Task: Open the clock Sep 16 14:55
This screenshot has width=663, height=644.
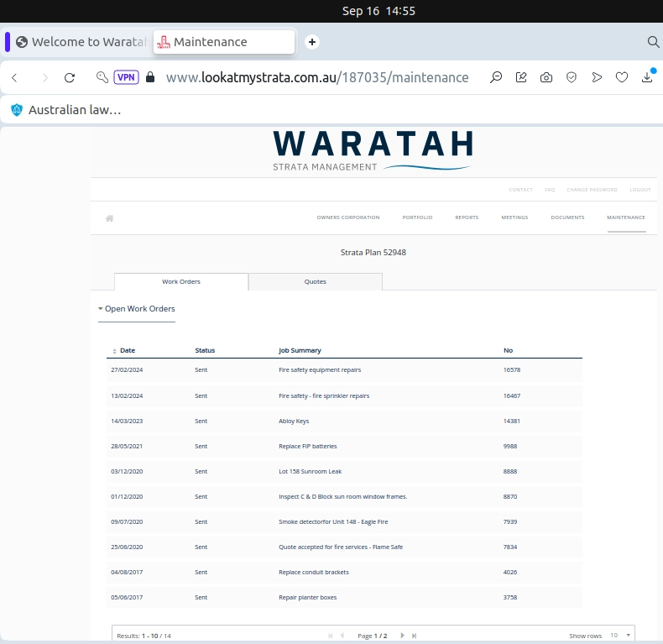Action: 378,11
